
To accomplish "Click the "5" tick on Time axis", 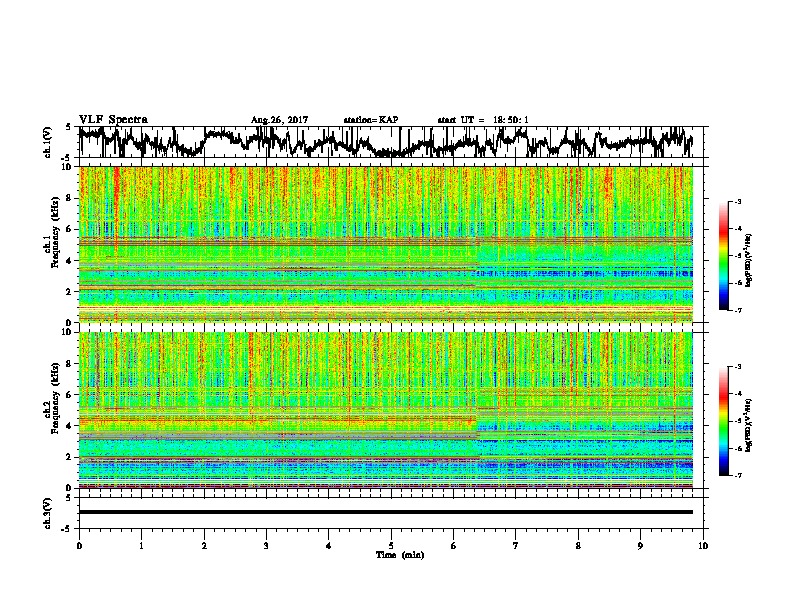I will (x=391, y=546).
